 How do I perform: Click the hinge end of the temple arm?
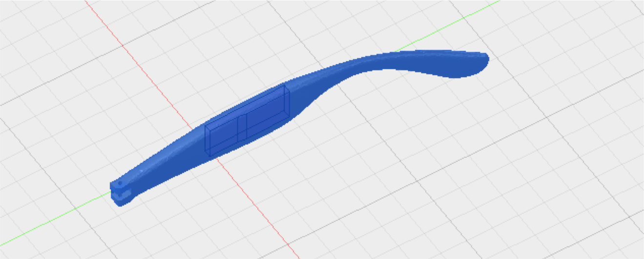pos(121,194)
